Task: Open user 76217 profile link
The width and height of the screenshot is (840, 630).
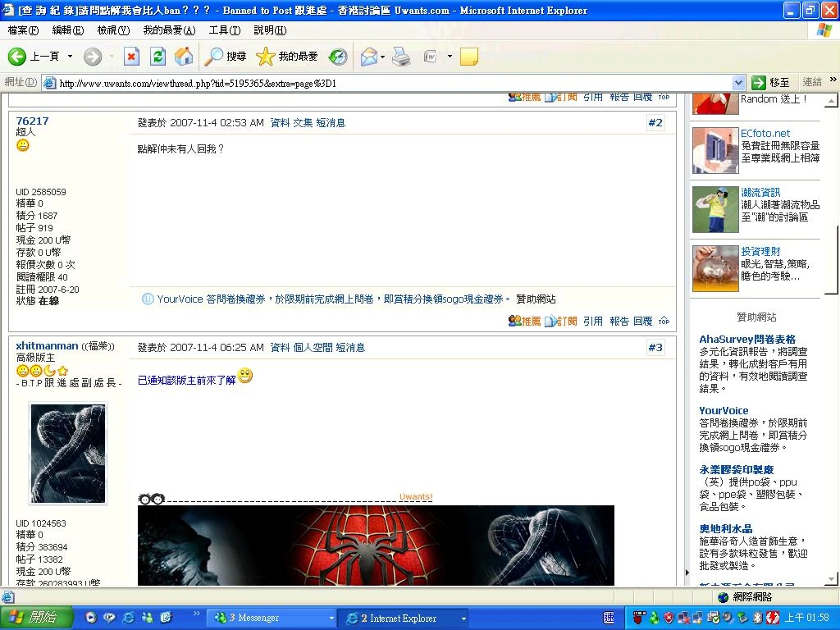Action: pos(32,121)
